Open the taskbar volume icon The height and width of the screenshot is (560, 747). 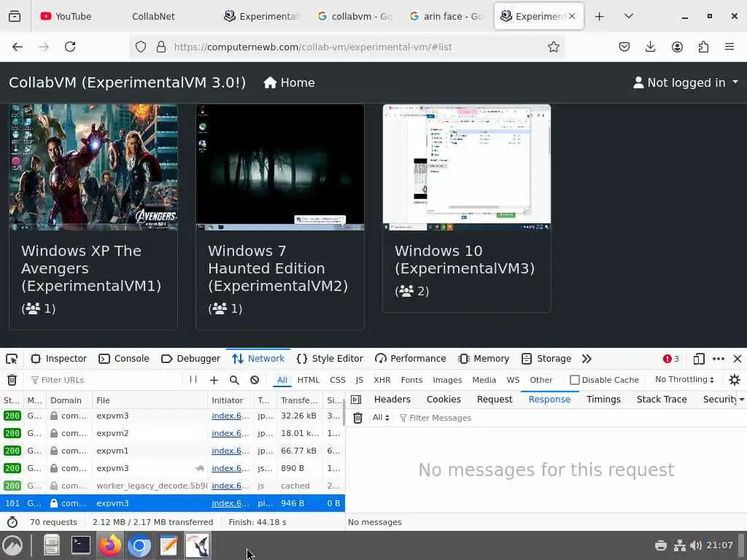[695, 545]
